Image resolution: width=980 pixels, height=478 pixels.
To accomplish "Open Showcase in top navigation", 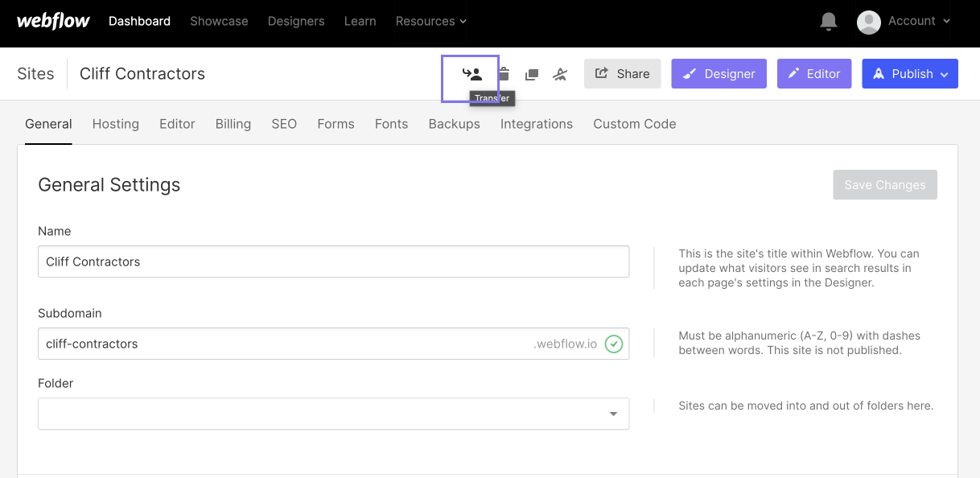I will tap(219, 22).
